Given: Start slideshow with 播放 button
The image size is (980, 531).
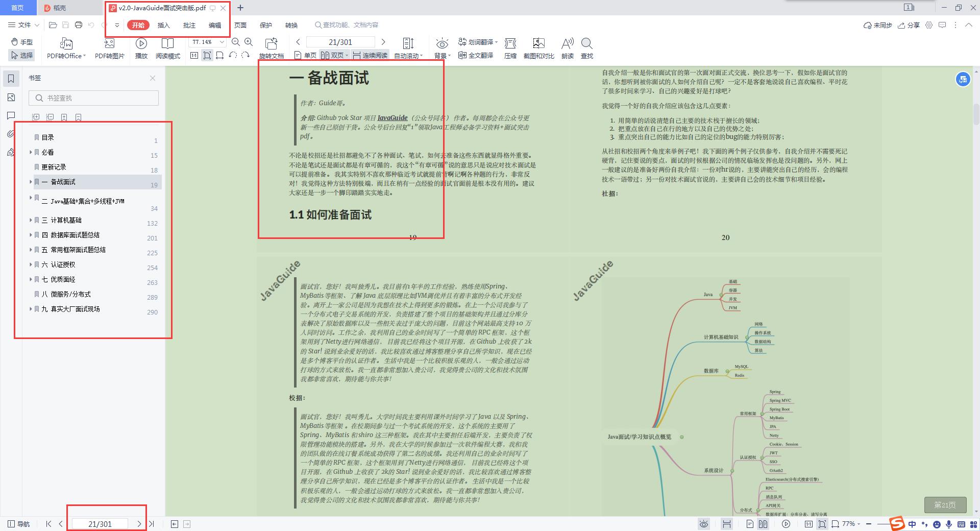Looking at the screenshot, I should coord(141,49).
